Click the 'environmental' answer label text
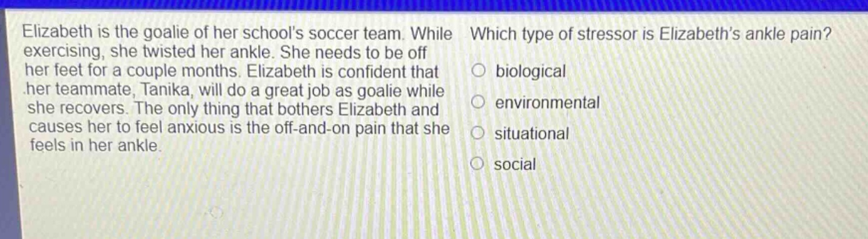 pyautogui.click(x=547, y=102)
